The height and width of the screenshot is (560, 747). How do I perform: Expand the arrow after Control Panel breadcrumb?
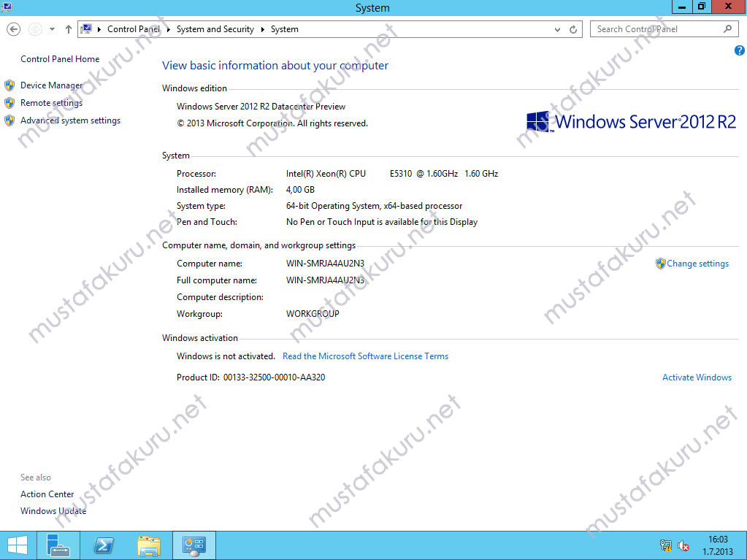pos(168,29)
